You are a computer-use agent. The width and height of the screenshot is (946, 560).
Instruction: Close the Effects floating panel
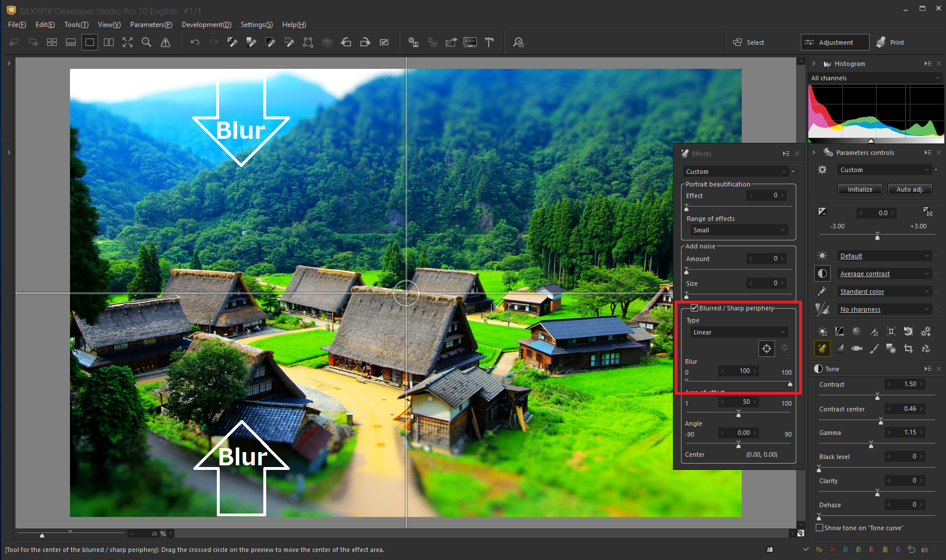pos(797,154)
